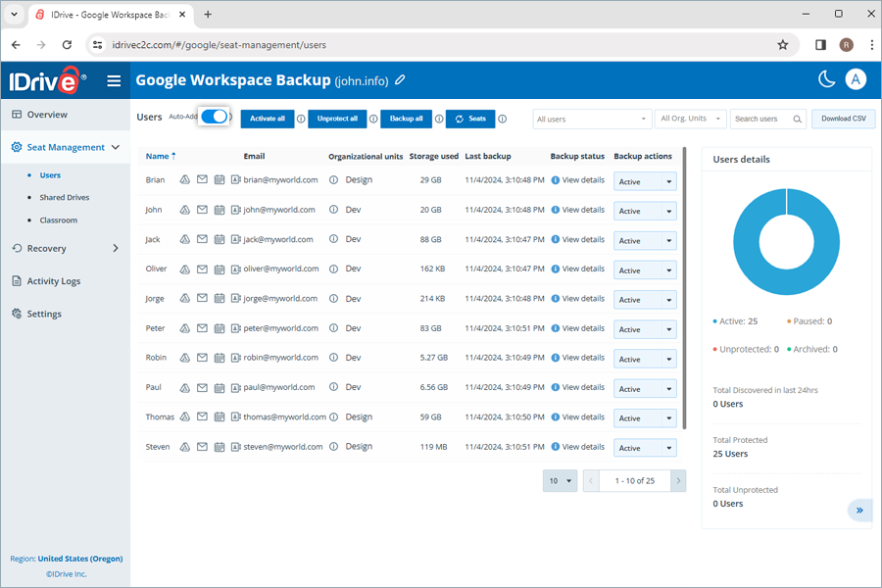This screenshot has height=588, width=882.
Task: Click the pencil icon next to john.info
Action: (x=400, y=80)
